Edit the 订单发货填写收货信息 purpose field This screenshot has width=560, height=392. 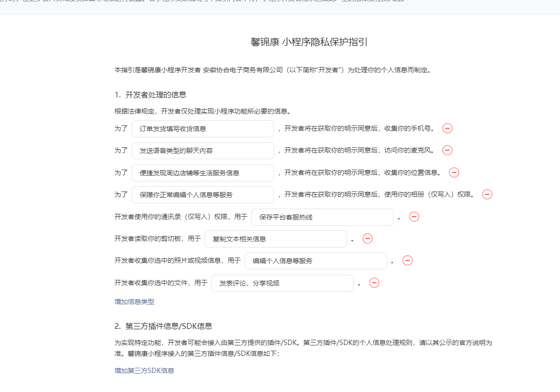(x=202, y=129)
